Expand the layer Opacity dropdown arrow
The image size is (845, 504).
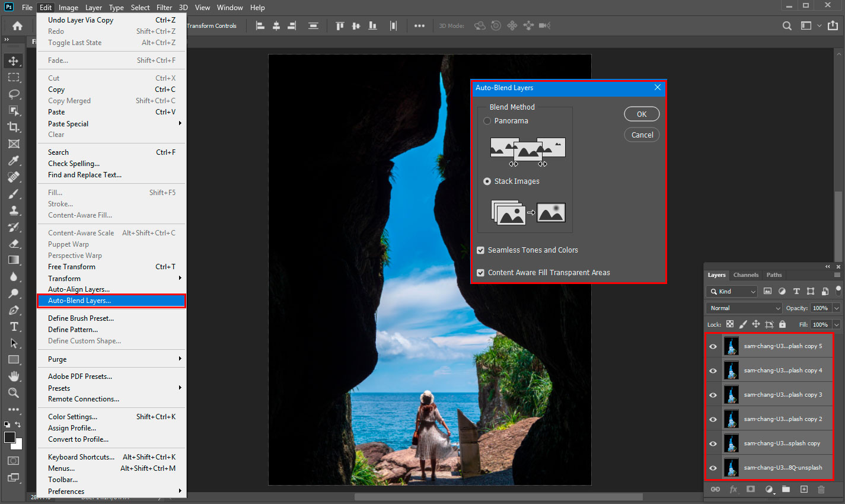836,308
